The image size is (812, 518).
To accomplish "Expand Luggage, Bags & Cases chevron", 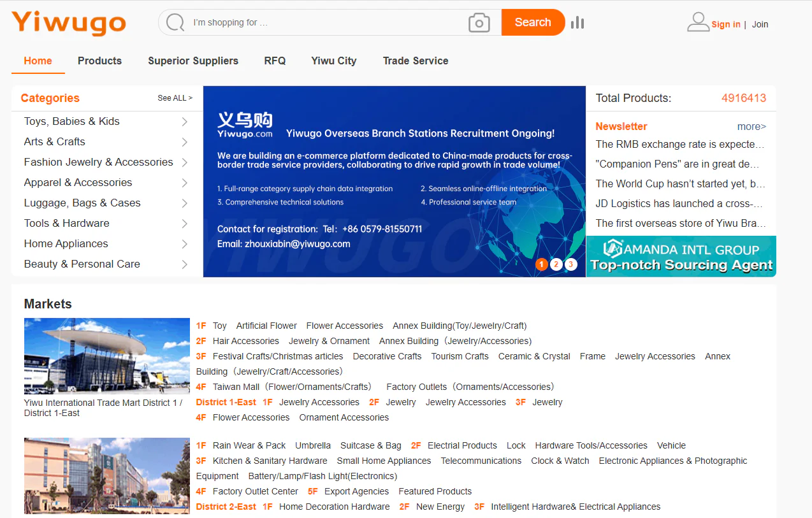I will (184, 203).
